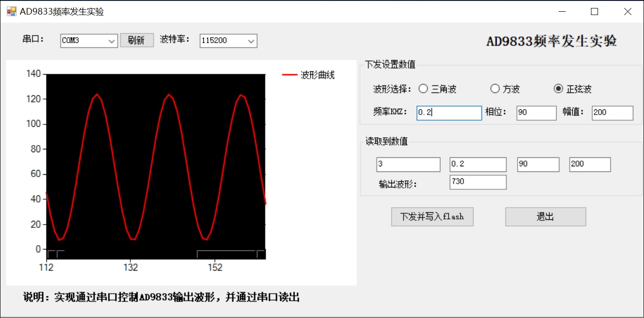644x318 pixels.
Task: Click the y-axis label 140
Action: tap(34, 74)
